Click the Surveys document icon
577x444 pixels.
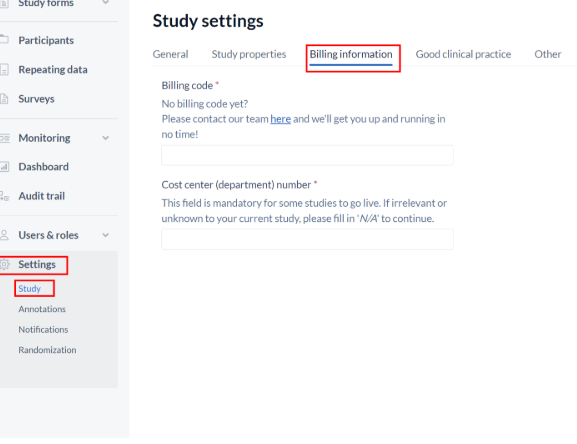[4, 99]
